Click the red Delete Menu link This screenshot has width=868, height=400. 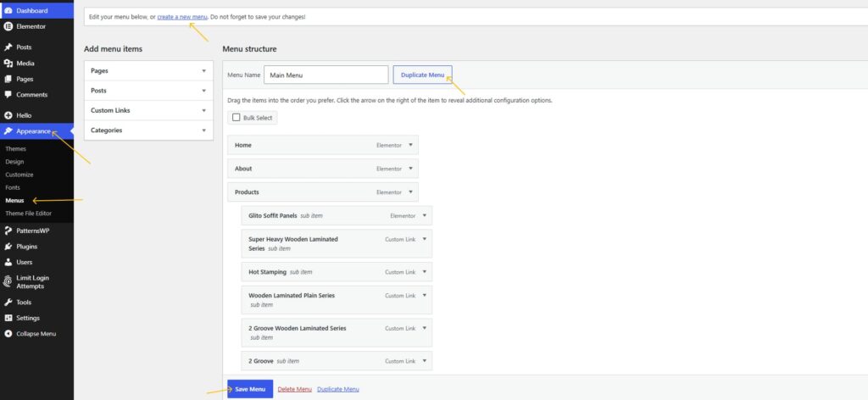pos(294,390)
